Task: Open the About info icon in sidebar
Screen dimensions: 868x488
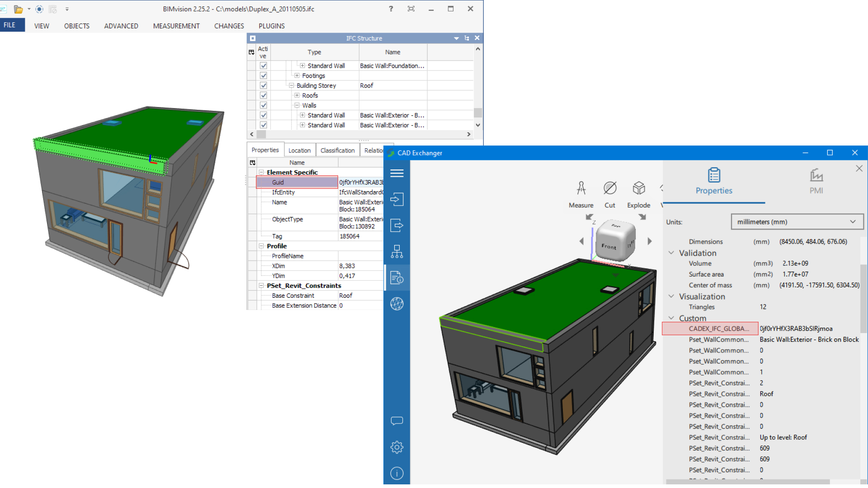Action: pyautogui.click(x=397, y=473)
